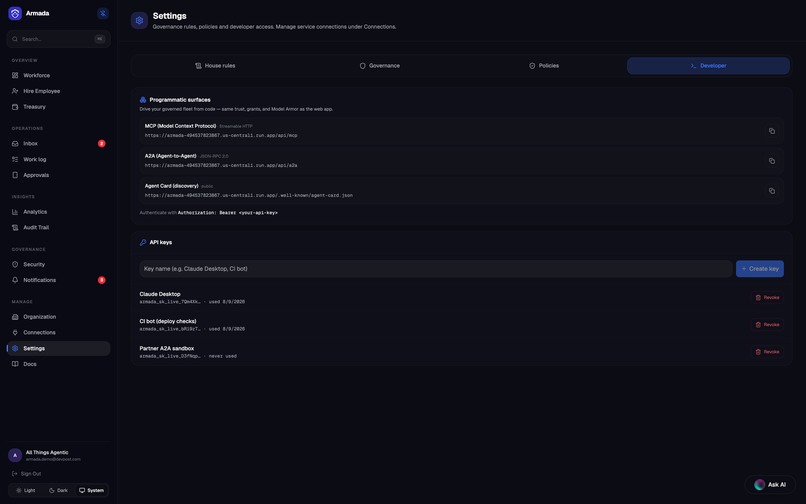Click the Inbox red notification badge
The width and height of the screenshot is (806, 504).
(102, 143)
